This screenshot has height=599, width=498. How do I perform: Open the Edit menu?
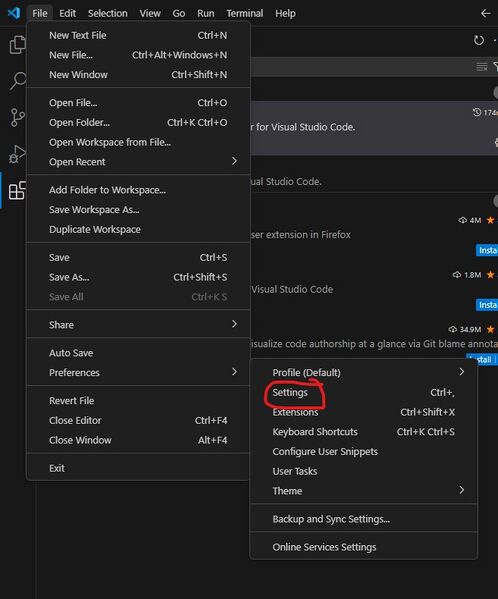(67, 13)
